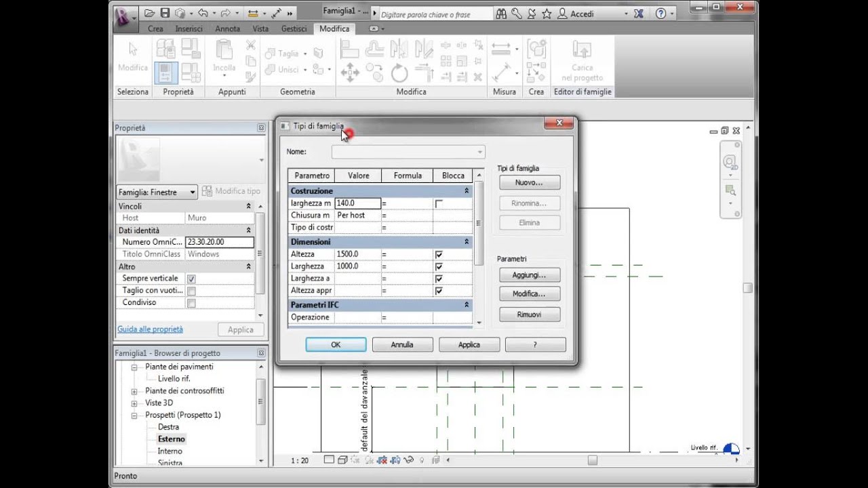Toggle the Blocca checkbox for Altezza appr

tap(439, 291)
